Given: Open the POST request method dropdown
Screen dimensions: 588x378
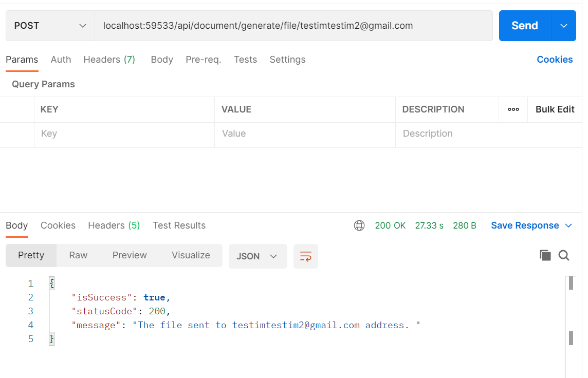Looking at the screenshot, I should click(50, 25).
